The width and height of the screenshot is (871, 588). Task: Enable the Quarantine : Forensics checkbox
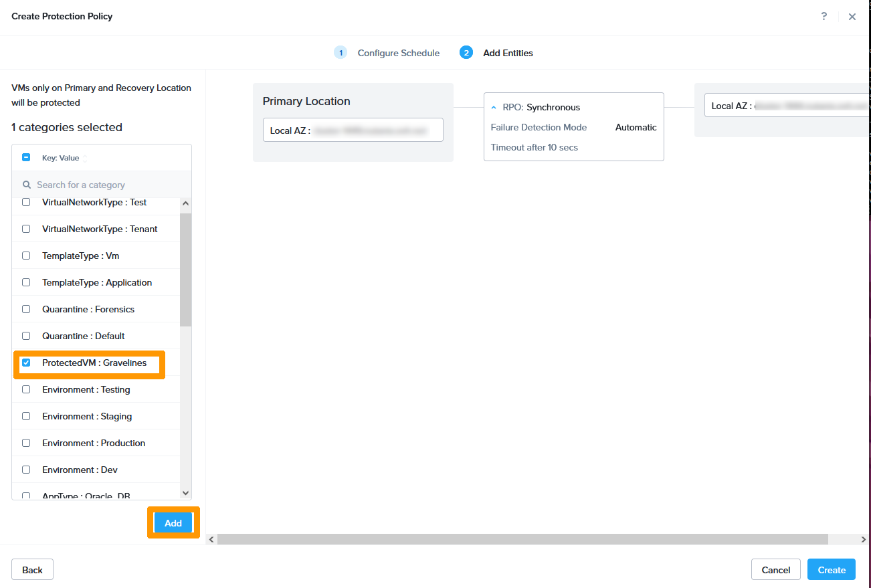(x=26, y=309)
